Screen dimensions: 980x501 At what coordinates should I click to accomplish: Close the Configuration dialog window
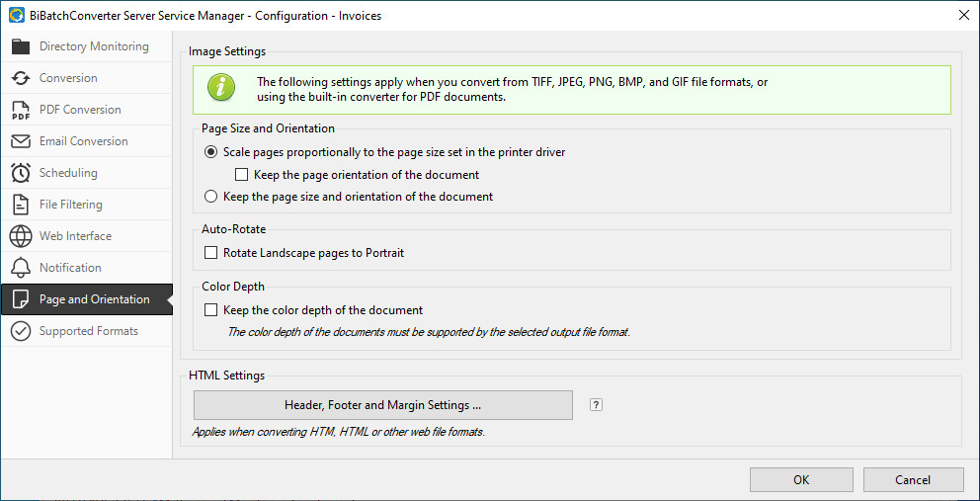click(x=963, y=15)
